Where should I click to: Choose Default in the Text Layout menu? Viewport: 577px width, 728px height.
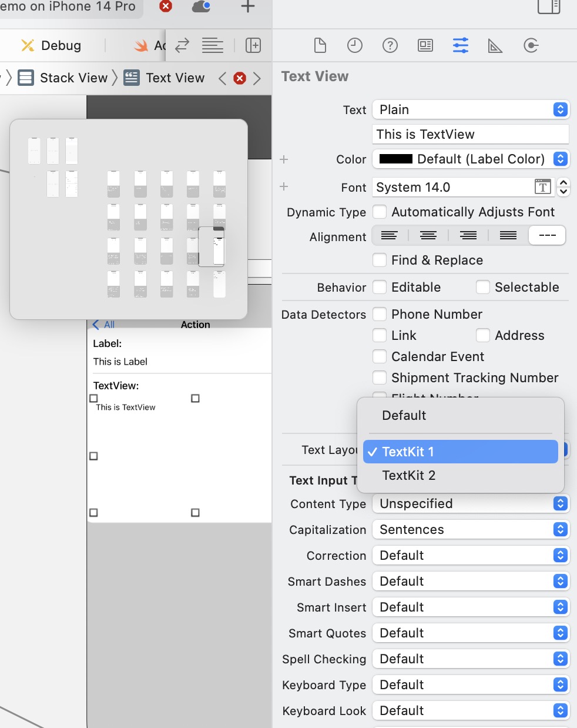(461, 415)
